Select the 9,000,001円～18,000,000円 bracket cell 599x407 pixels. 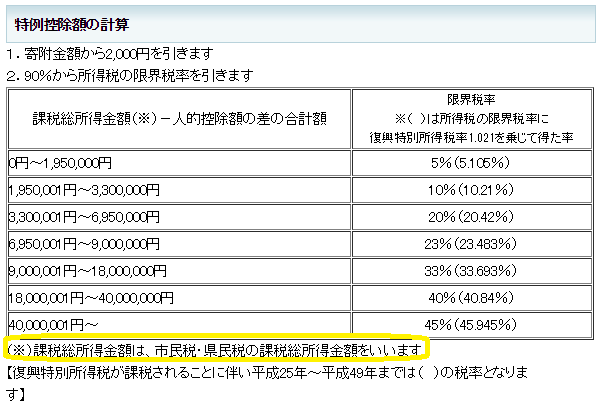click(179, 271)
